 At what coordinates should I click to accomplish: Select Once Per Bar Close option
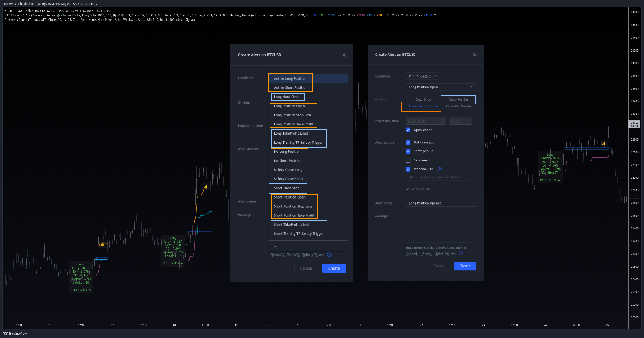pos(423,106)
